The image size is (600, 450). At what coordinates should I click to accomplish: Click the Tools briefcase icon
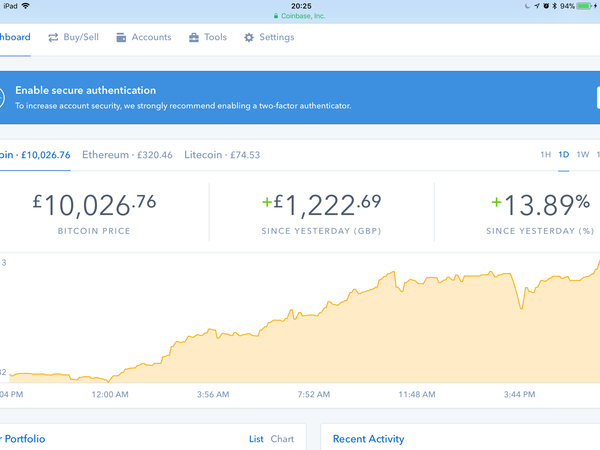click(x=194, y=37)
